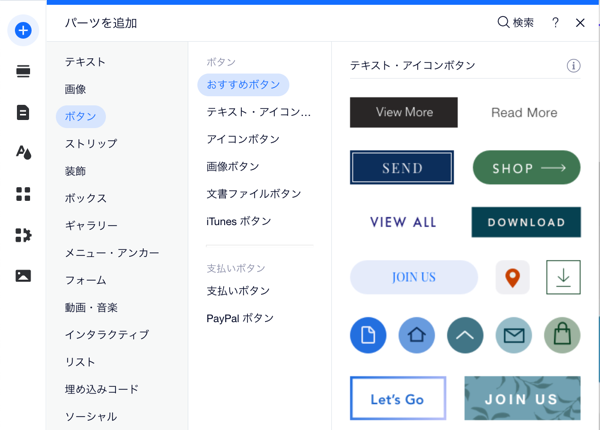This screenshot has height=430, width=600.
Task: Click the blue plus Add Elements icon
Action: coord(23,30)
